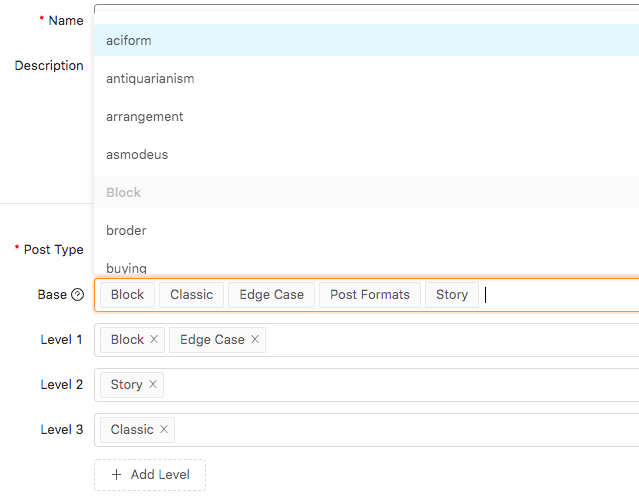Viewport: 639px width, 501px height.
Task: Select asmodeus option in list
Action: pos(137,155)
